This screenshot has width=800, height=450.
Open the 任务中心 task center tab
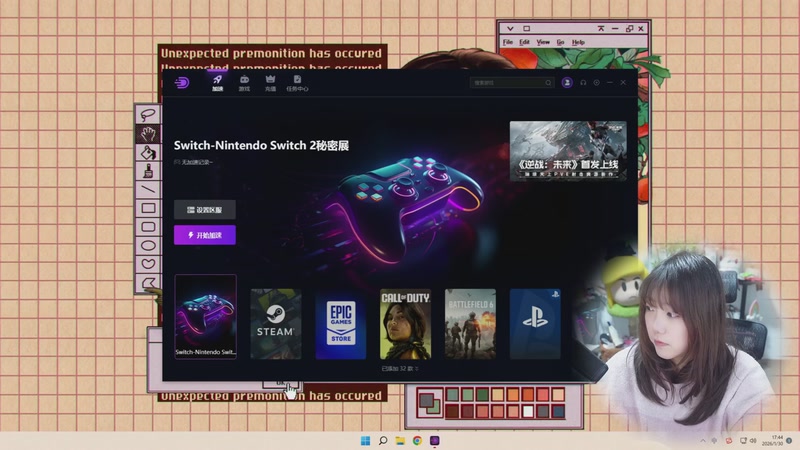pos(297,83)
